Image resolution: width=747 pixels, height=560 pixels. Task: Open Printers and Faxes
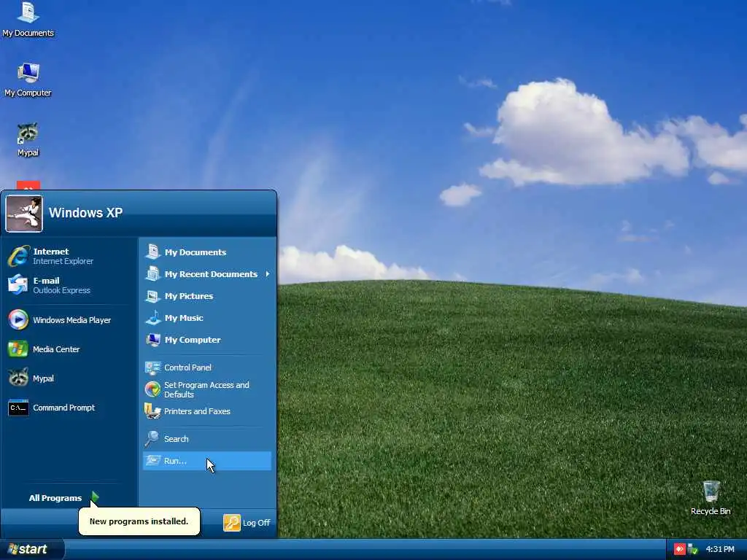pos(207,411)
